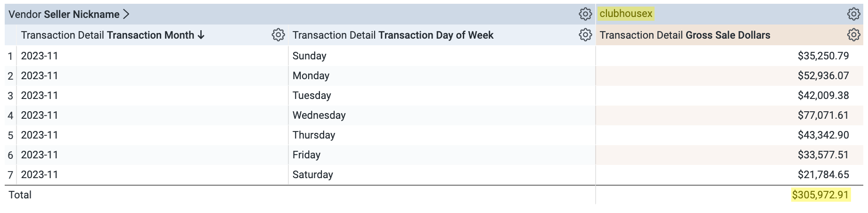This screenshot has width=868, height=213.
Task: Click the Total row label
Action: tap(20, 195)
